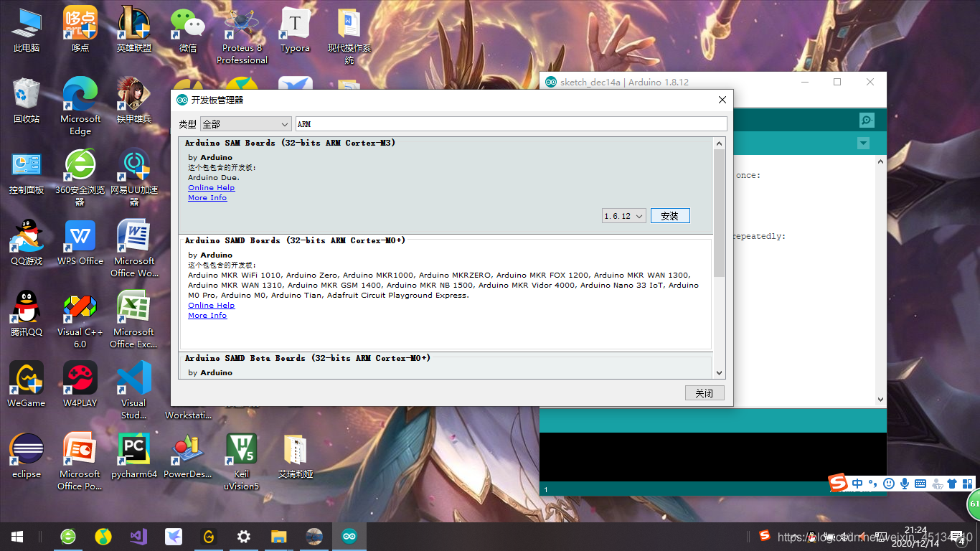980x551 pixels.
Task: Click boards list scroll up arrow
Action: coord(720,143)
